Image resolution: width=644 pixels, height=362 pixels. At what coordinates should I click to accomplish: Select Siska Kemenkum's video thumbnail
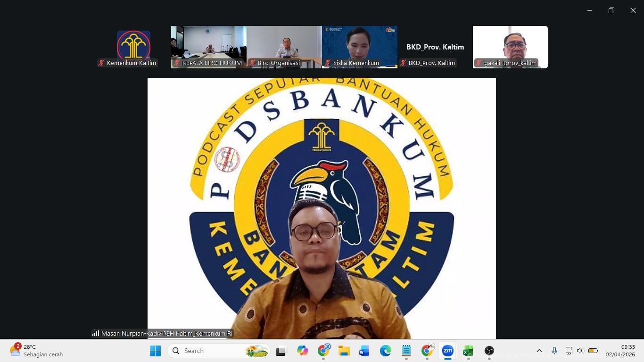click(x=359, y=47)
